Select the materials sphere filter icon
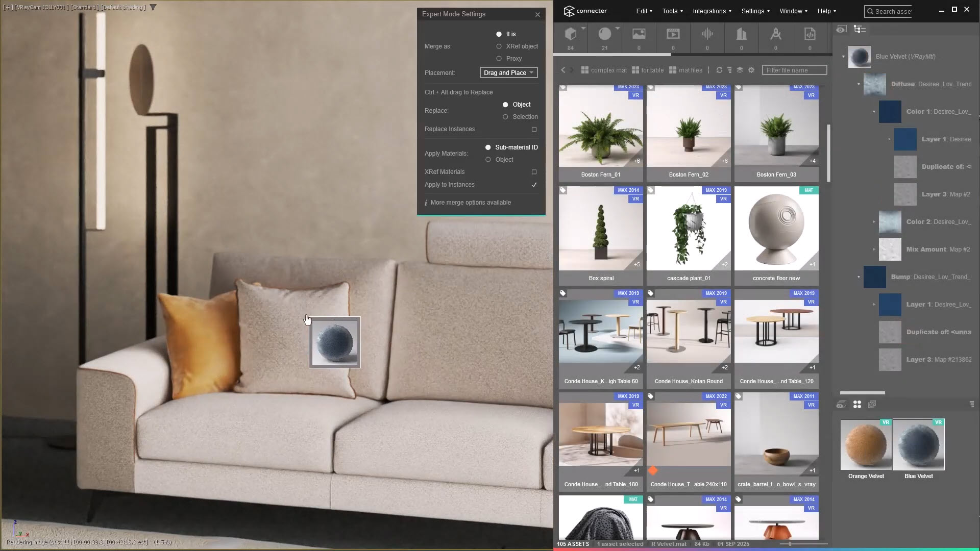 tap(604, 34)
